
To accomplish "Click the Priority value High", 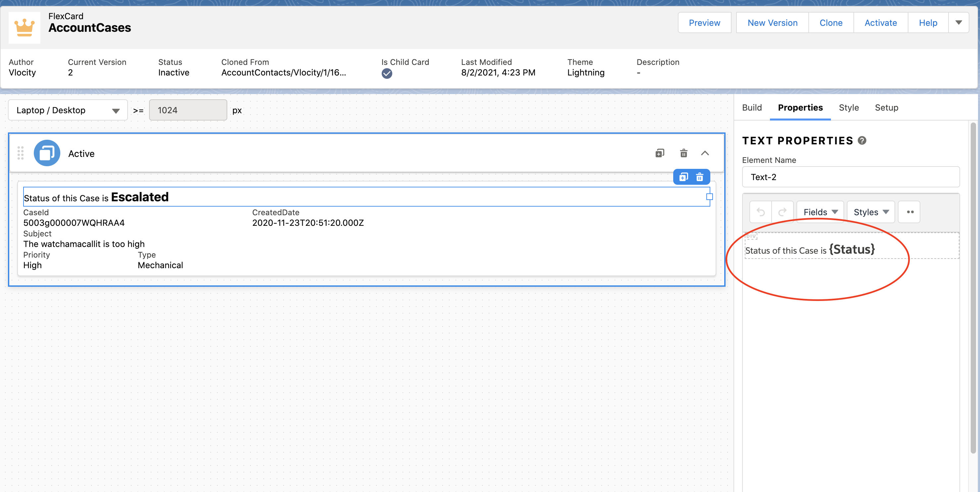I will click(x=32, y=266).
